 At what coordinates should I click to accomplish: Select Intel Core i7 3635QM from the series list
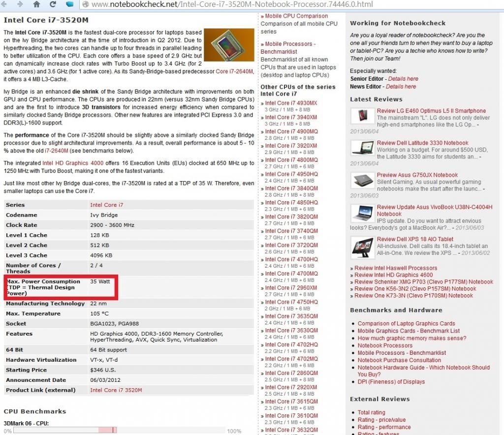pos(291,316)
